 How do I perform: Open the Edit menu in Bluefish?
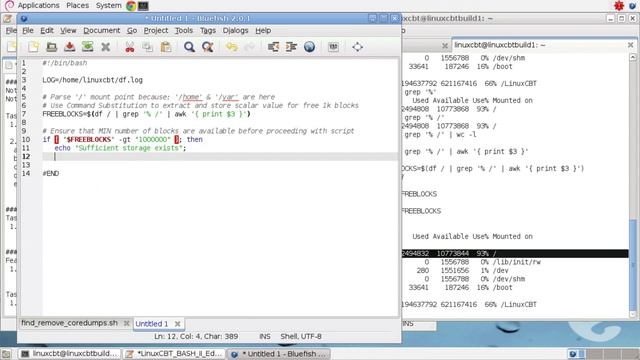tap(47, 31)
